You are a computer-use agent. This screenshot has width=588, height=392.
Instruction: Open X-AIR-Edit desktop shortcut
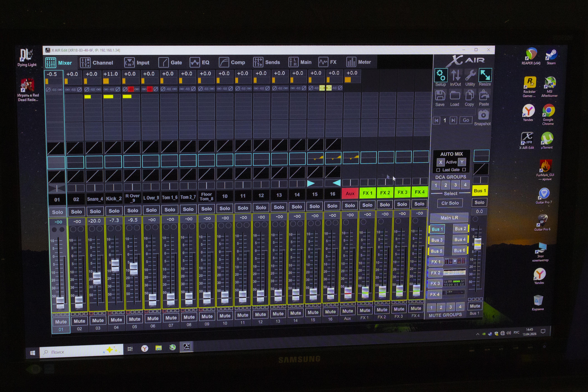527,141
